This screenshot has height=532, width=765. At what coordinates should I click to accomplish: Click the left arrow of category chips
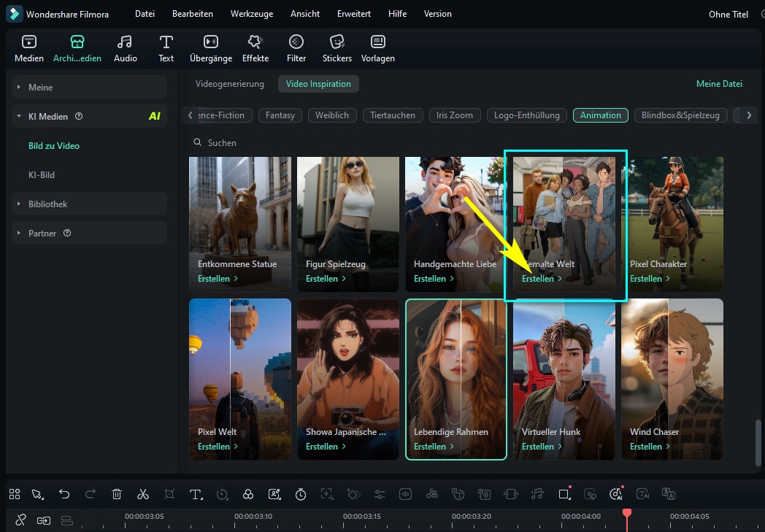click(x=190, y=115)
